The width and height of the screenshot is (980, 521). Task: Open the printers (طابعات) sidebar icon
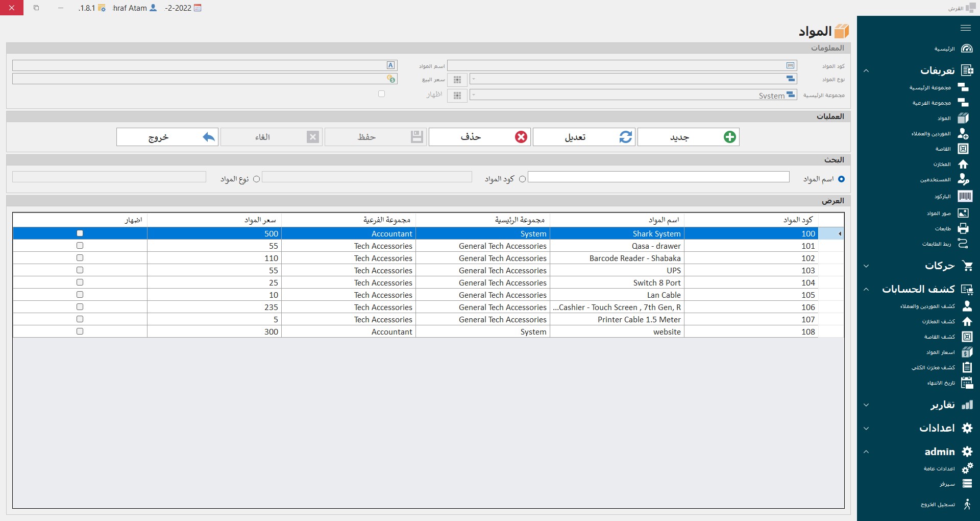pos(963,229)
